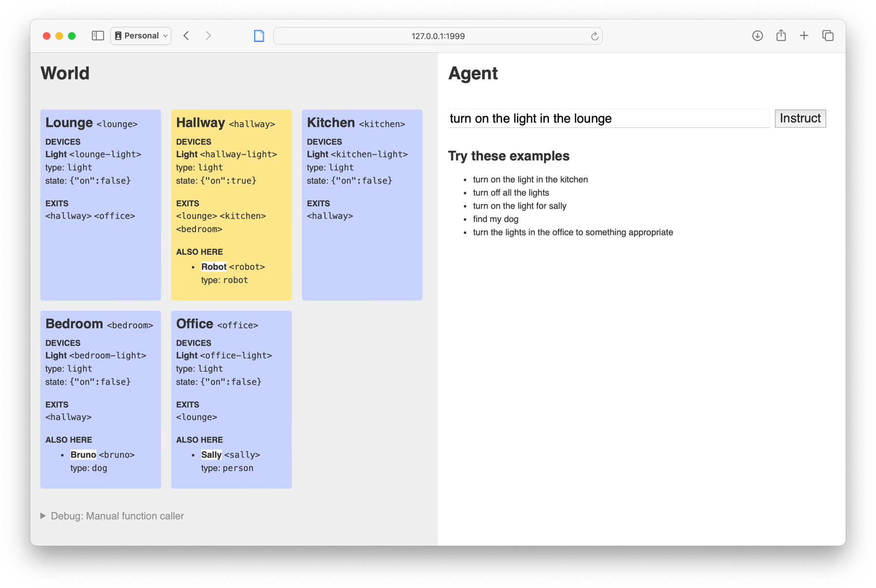Go forward with the forward arrow
The image size is (876, 588).
(208, 36)
